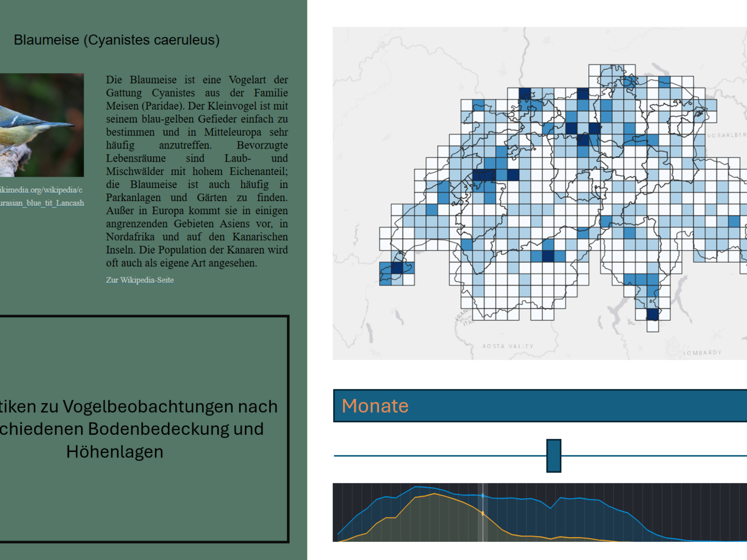Click the Vorarlberg map label

[x=726, y=135]
